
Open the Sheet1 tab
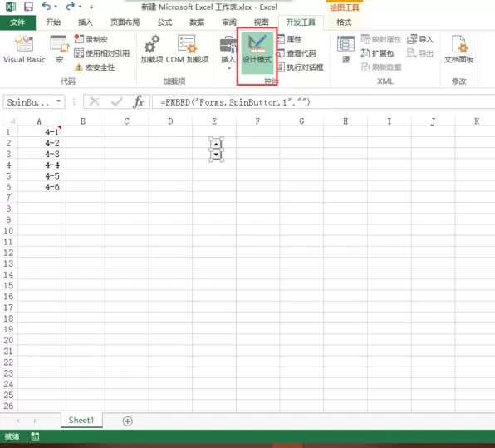pyautogui.click(x=81, y=421)
